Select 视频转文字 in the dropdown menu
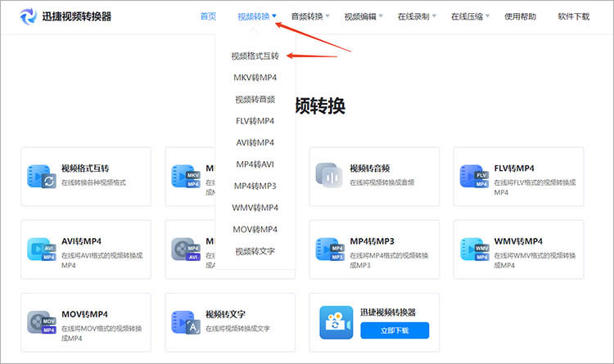The image size is (614, 364). point(255,251)
